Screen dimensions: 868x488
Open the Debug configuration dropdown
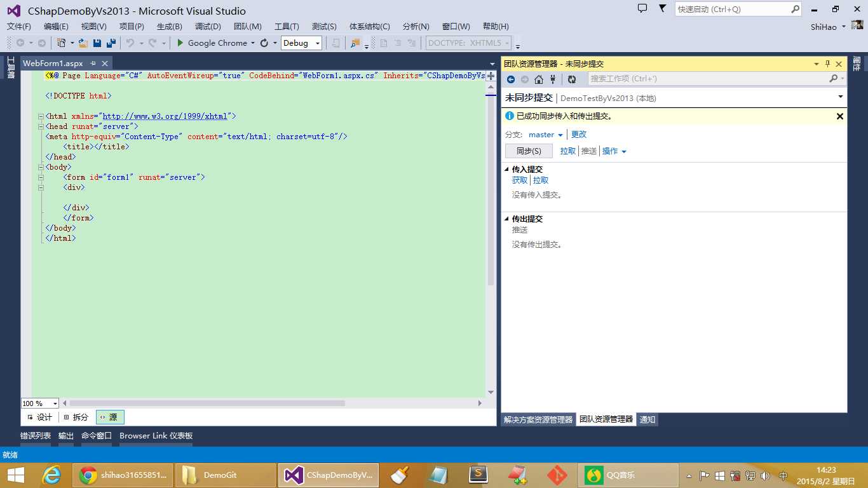301,43
